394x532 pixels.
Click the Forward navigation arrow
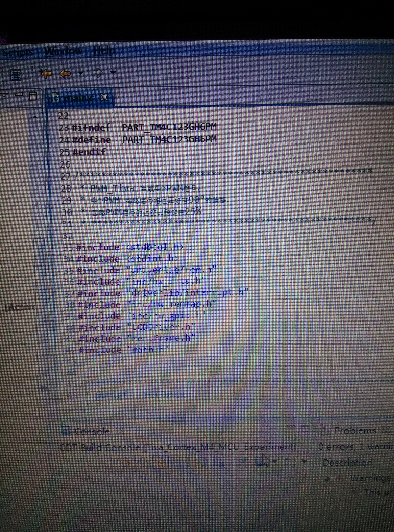pos(97,73)
